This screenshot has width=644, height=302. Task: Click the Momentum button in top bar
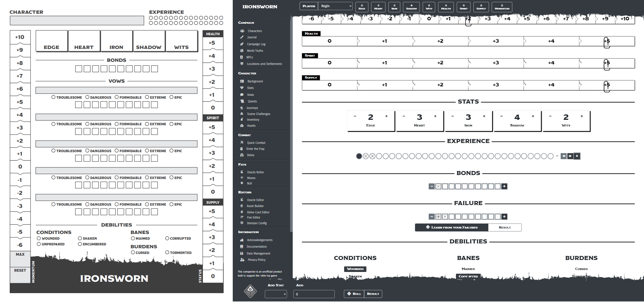tap(502, 7)
